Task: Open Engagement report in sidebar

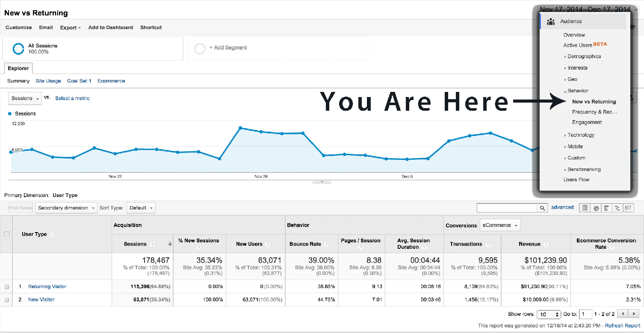Action: pyautogui.click(x=587, y=122)
